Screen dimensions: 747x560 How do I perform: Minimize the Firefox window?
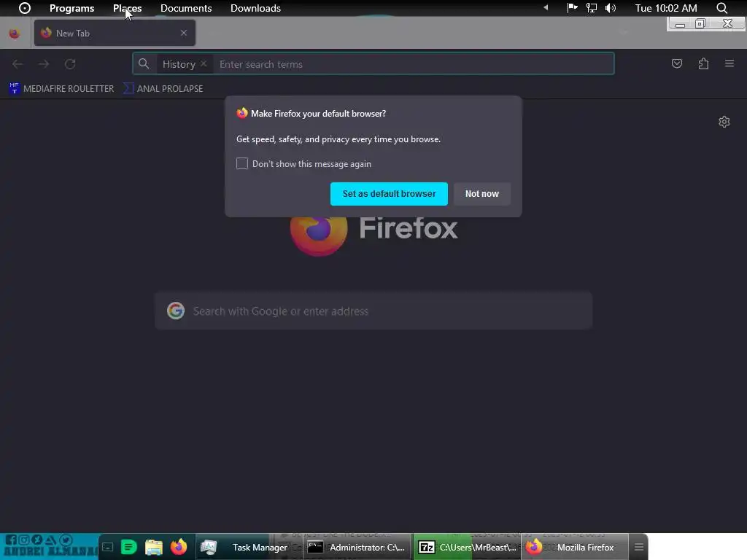click(680, 23)
